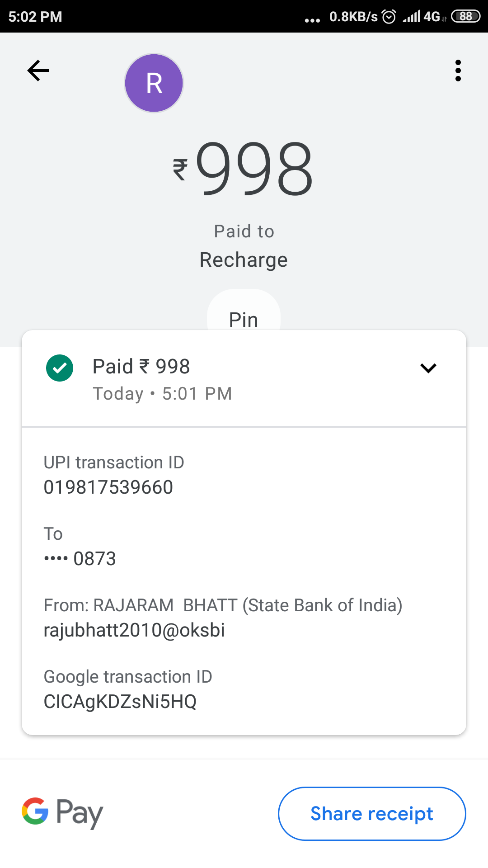Tap the masked account number ending 0873
The width and height of the screenshot is (488, 868).
pos(80,559)
